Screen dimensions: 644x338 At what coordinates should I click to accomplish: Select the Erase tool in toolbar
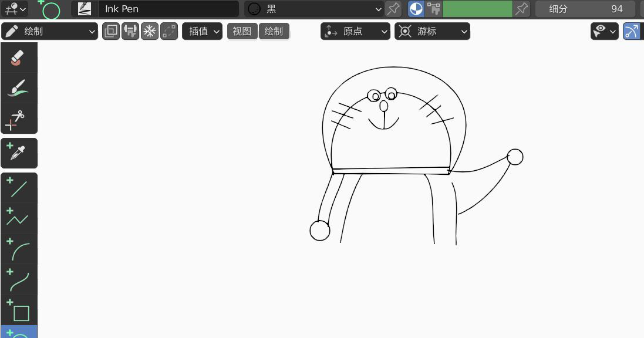pyautogui.click(x=19, y=58)
